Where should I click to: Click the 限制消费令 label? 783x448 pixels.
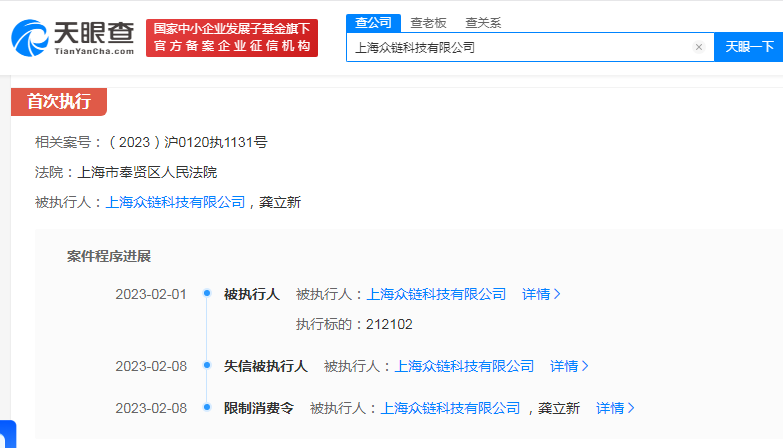259,408
